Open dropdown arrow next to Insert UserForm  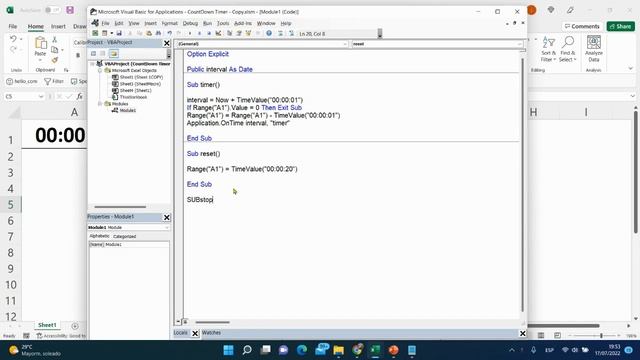111,33
